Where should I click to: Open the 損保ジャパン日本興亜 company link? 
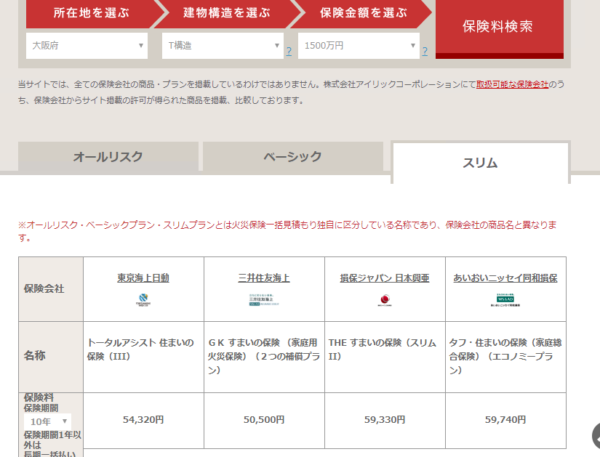click(x=385, y=278)
